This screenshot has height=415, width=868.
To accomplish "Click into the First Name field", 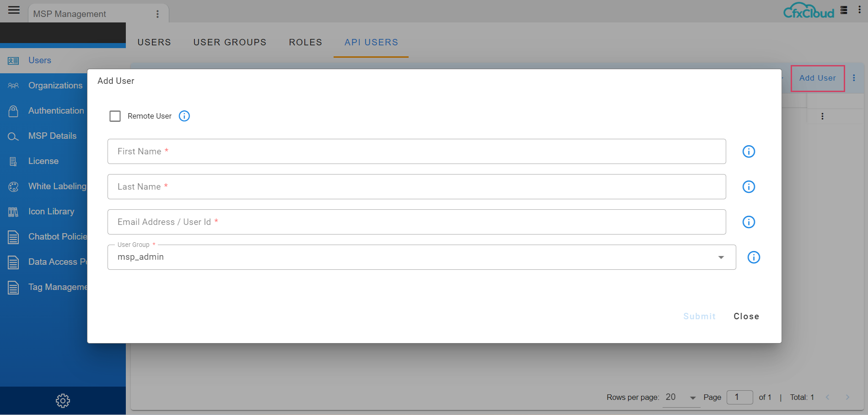I will point(416,152).
